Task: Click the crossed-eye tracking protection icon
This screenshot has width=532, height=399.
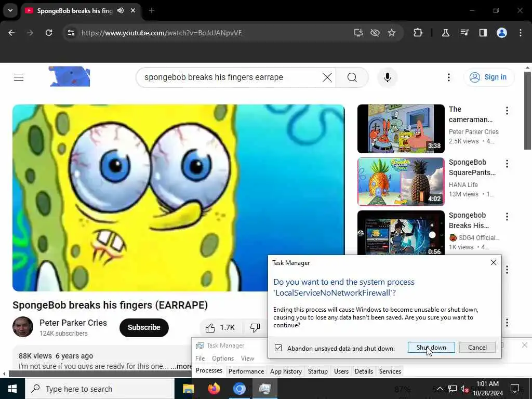Action: click(375, 33)
